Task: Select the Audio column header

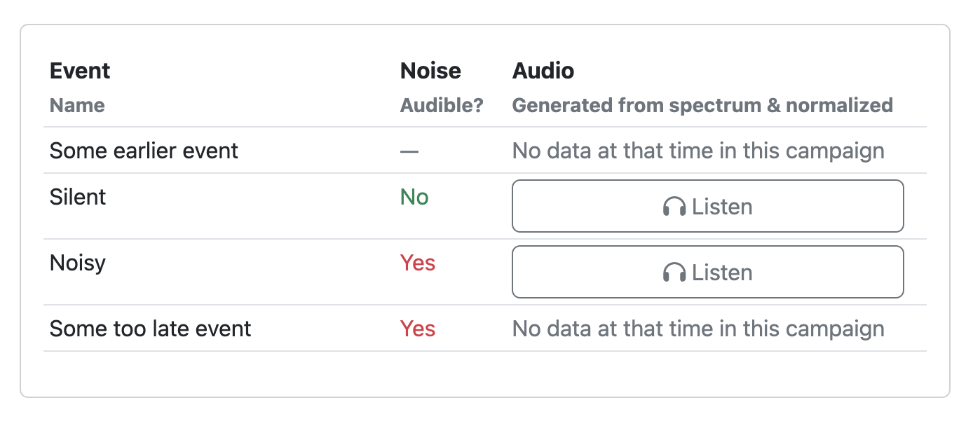Action: click(x=543, y=70)
